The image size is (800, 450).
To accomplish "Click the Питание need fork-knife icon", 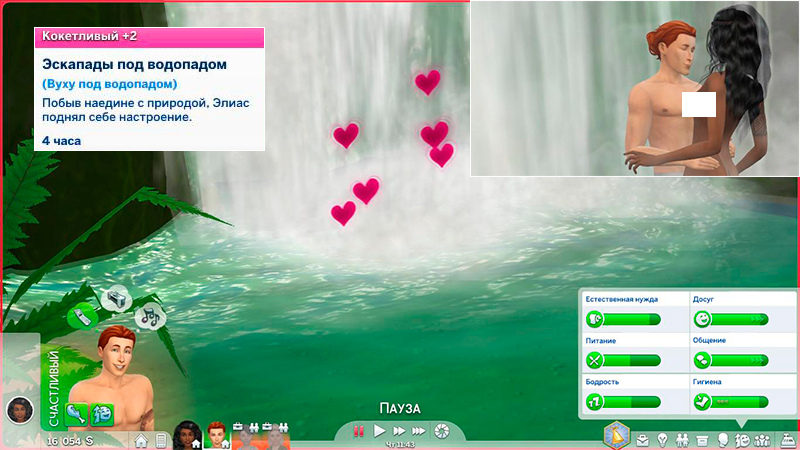I will 594,360.
